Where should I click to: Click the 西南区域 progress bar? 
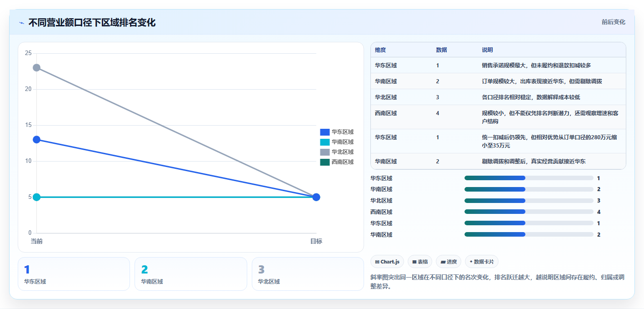coord(529,212)
